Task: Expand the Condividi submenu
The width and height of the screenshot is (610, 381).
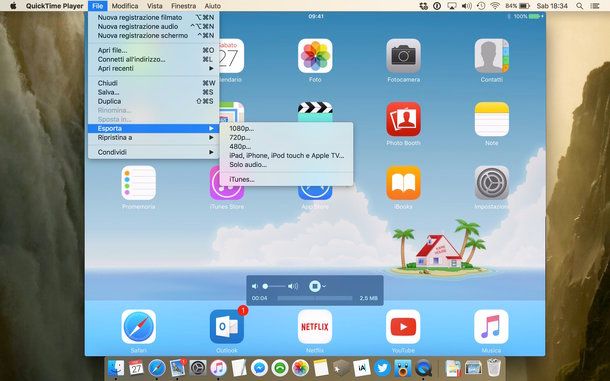Action: pyautogui.click(x=153, y=152)
